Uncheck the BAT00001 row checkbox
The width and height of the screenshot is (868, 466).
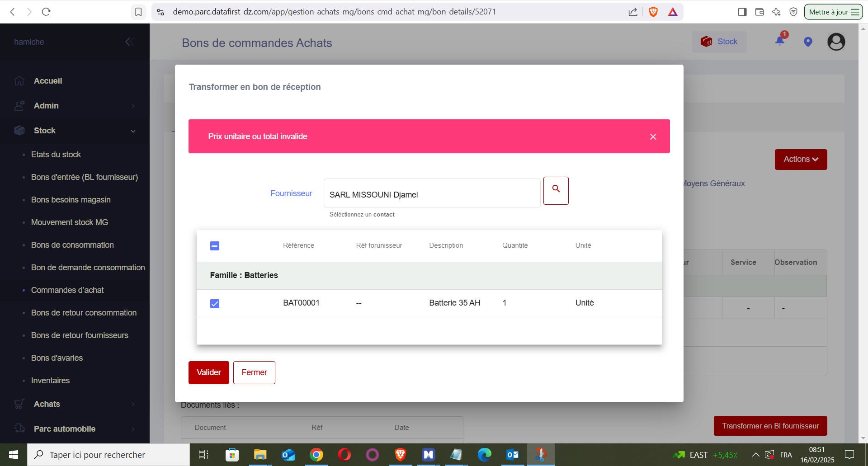[215, 304]
